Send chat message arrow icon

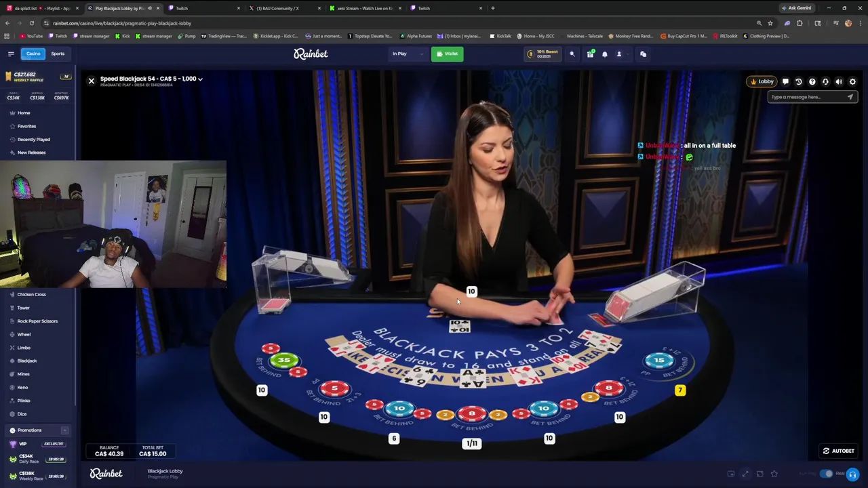point(850,97)
